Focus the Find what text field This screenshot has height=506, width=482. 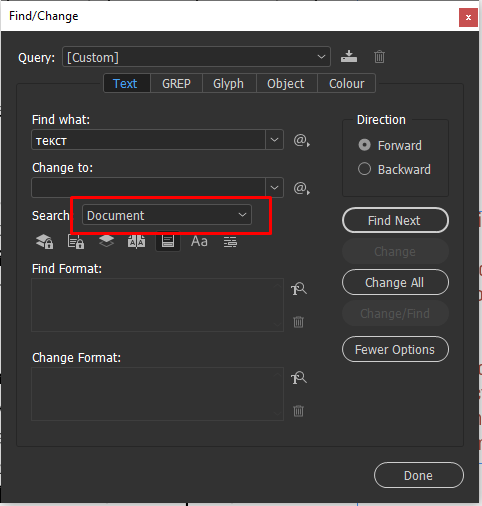coord(149,140)
